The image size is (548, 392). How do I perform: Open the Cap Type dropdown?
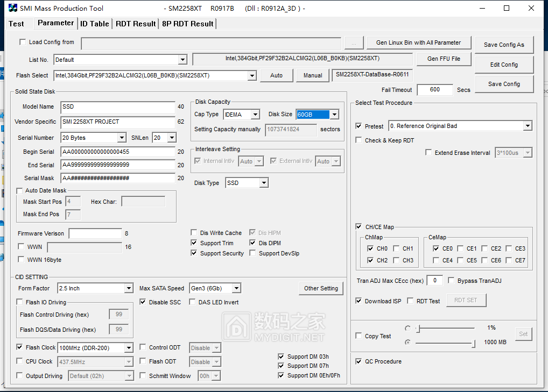pyautogui.click(x=256, y=115)
